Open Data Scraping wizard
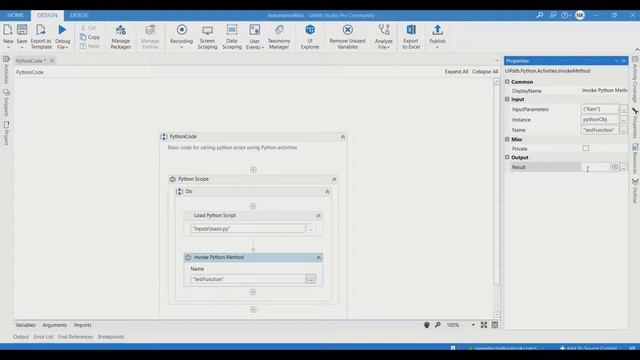The image size is (640, 360). 232,37
